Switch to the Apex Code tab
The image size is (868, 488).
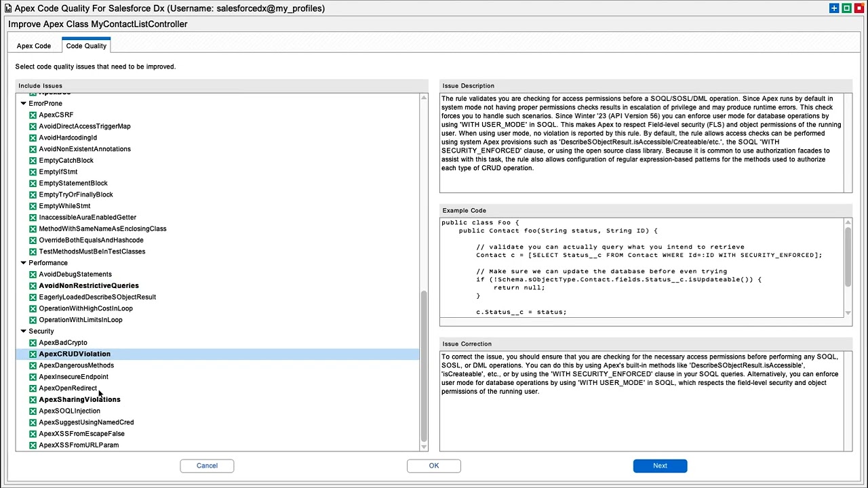point(34,46)
